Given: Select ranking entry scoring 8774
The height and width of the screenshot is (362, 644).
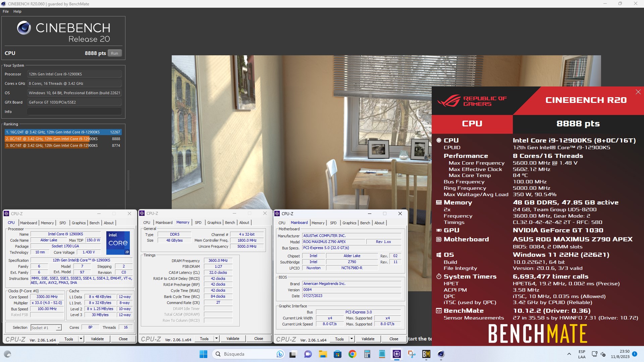Looking at the screenshot, I should coord(63,145).
